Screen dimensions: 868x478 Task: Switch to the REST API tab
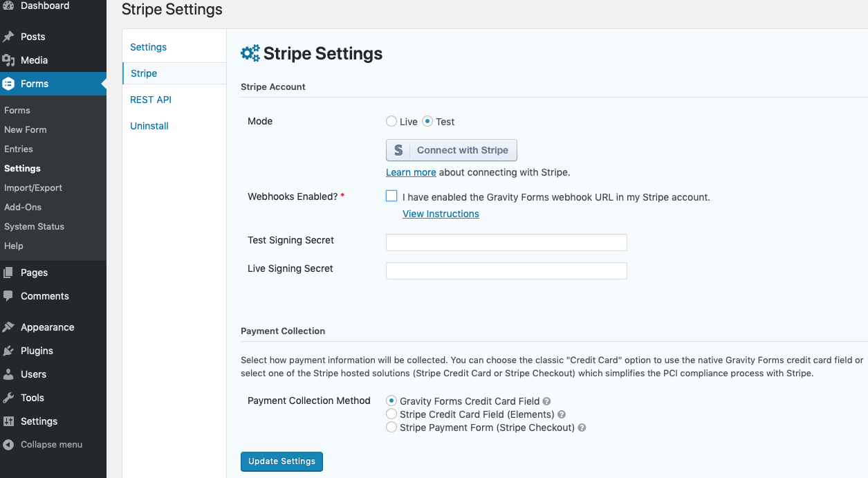pyautogui.click(x=150, y=100)
